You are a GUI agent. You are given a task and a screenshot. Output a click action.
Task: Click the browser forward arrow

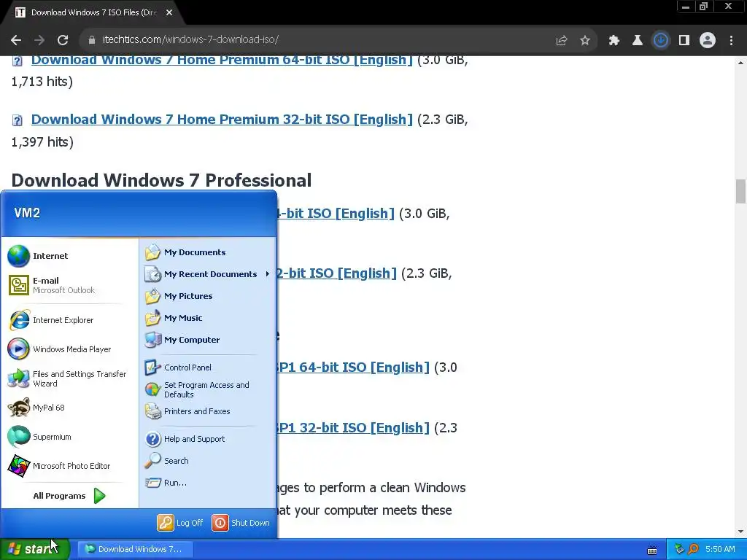[39, 40]
